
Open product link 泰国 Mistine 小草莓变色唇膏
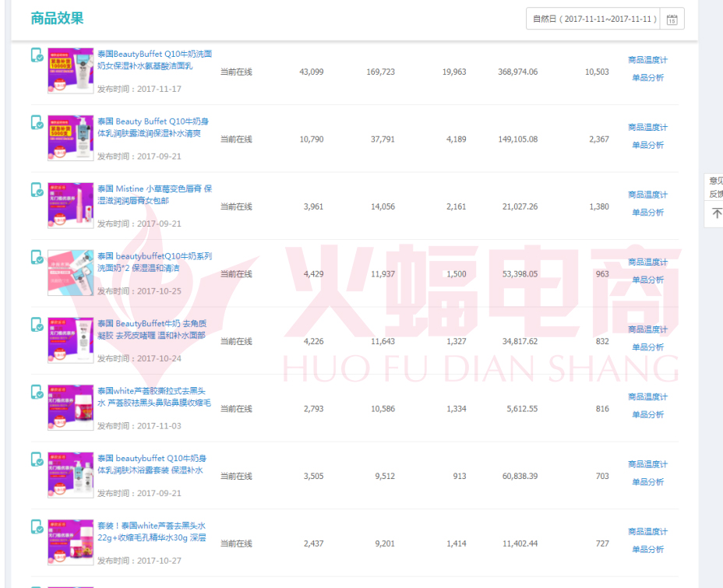(154, 195)
